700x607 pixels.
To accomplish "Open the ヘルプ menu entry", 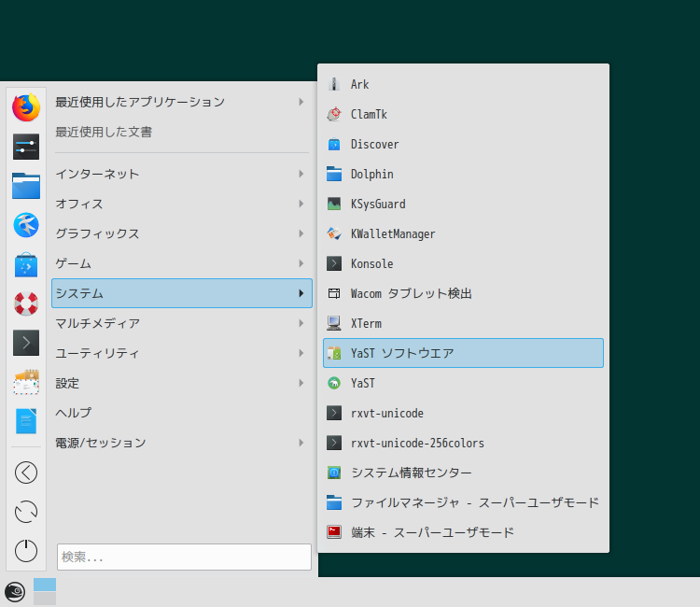I will (182, 413).
